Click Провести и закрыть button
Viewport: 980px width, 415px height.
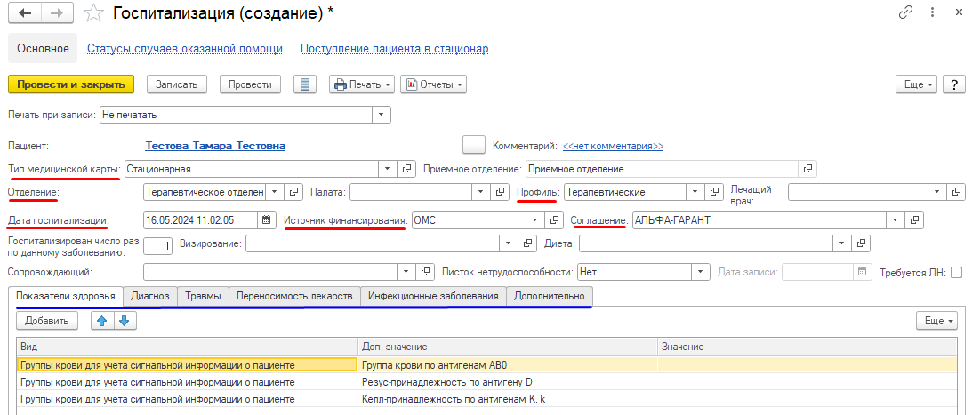(71, 84)
